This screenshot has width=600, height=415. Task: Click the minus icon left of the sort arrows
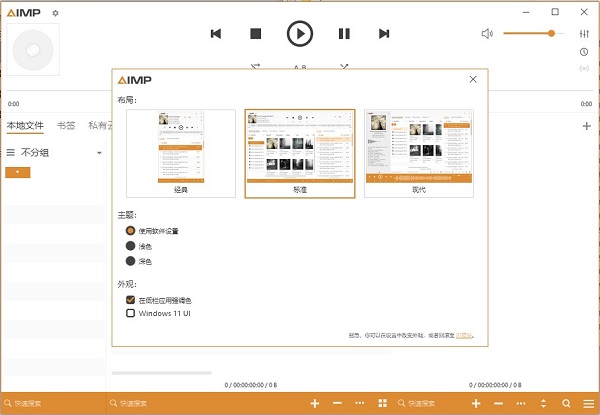[x=499, y=404]
